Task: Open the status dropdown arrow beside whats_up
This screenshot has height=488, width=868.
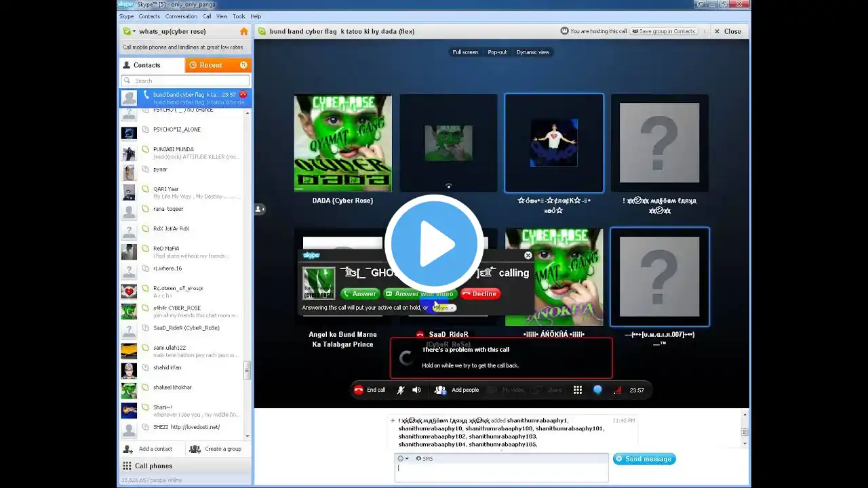Action: tap(134, 31)
